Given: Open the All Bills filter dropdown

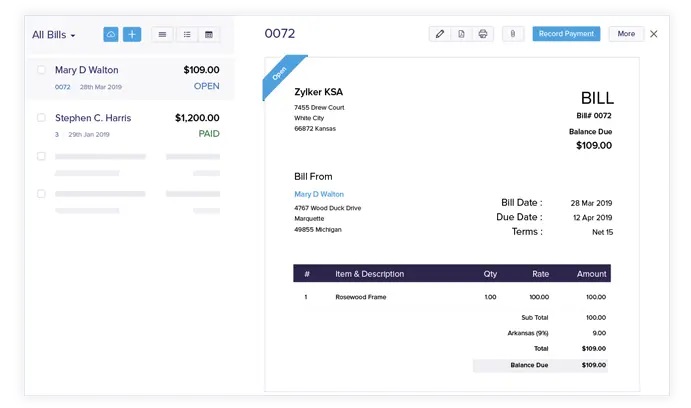Looking at the screenshot, I should click(54, 35).
